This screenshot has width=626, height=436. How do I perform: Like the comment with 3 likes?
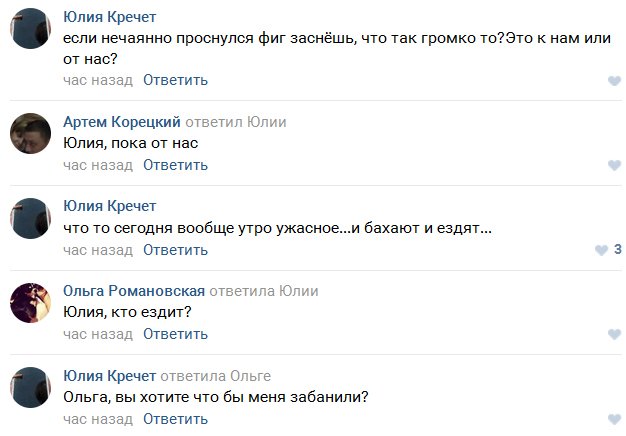pos(601,249)
